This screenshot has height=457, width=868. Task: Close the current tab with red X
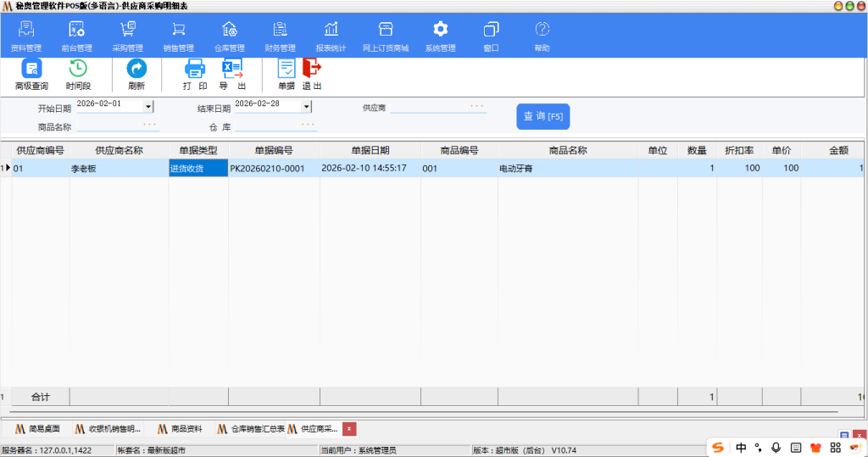[349, 429]
